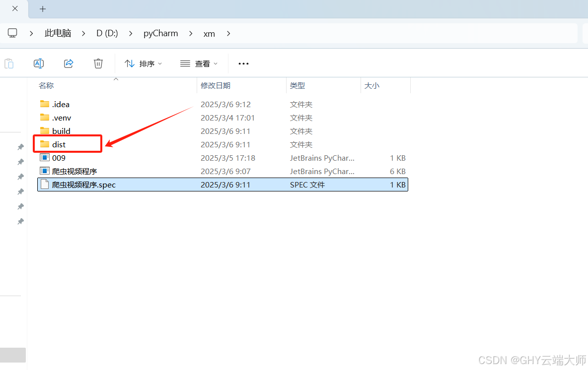Screen dimensions: 588x370
Task: Click the sort-direction caret above 名称 column
Action: click(x=116, y=79)
